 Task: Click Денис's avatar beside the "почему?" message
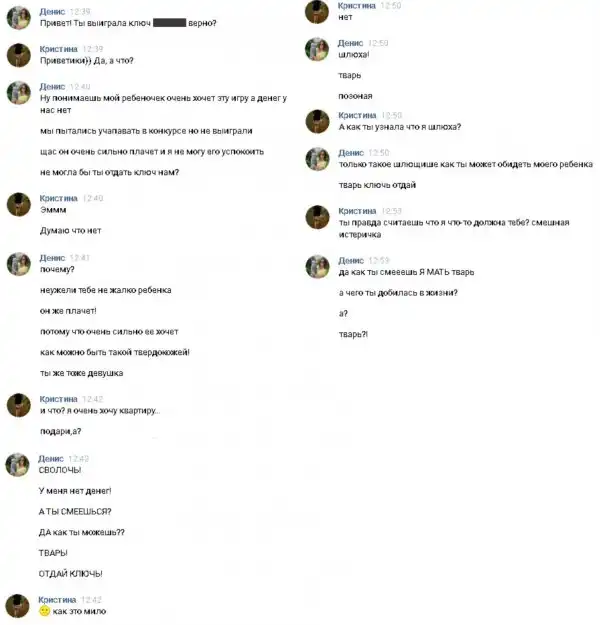(x=18, y=264)
